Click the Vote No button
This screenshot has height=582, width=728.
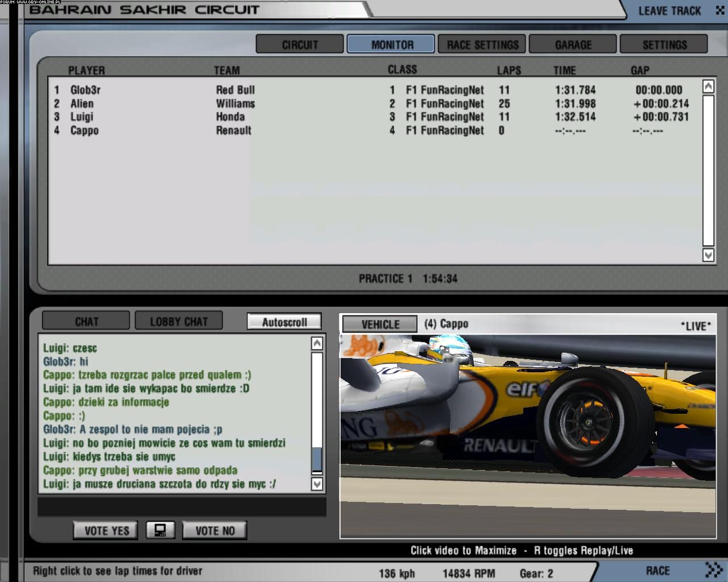tap(214, 530)
